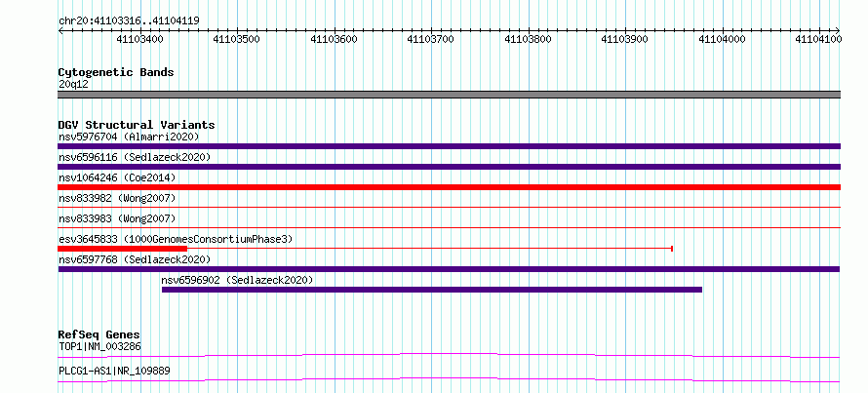Click the 20q12 band label
Screen dimensions: 868x393
coord(73,84)
